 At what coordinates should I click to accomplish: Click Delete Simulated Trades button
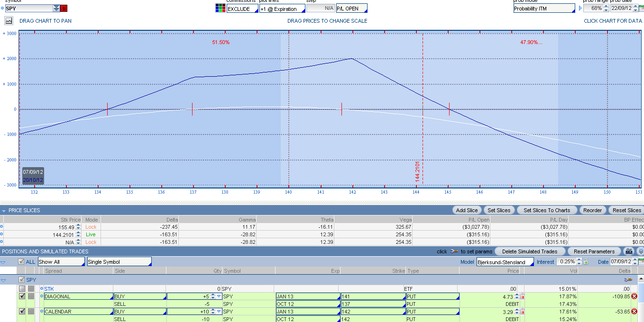[530, 251]
